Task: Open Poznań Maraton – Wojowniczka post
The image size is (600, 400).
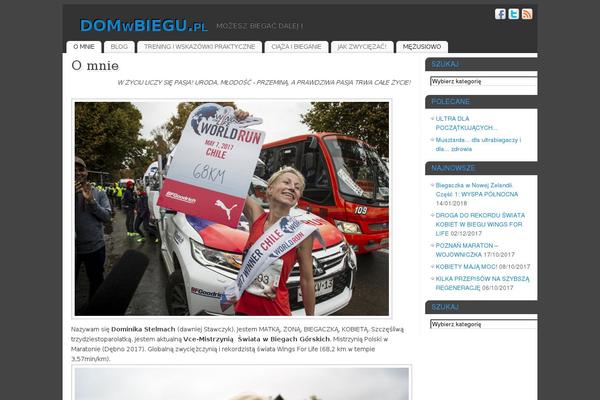Action: 467,250
